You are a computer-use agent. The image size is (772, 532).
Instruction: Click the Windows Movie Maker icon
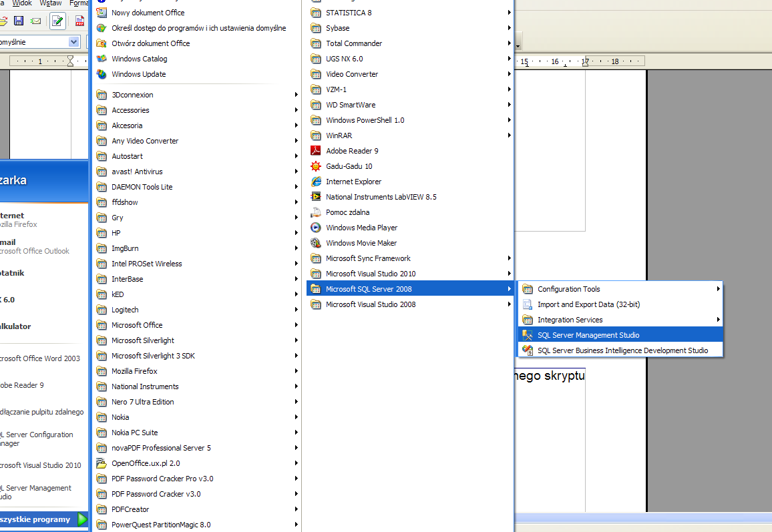point(316,243)
